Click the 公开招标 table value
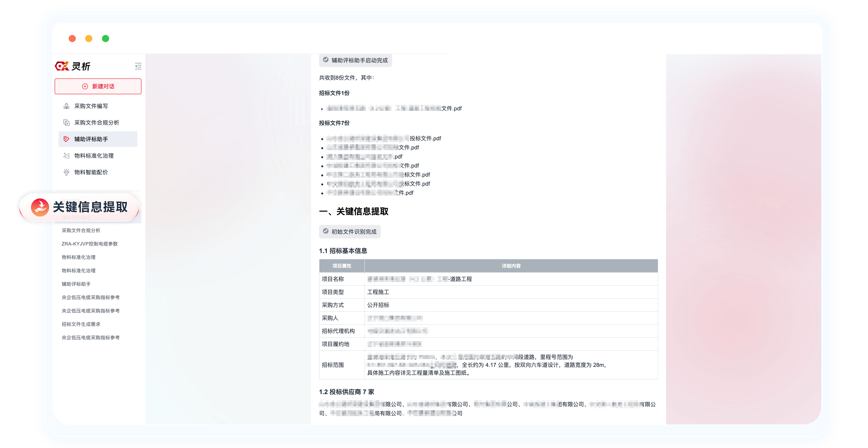 click(378, 305)
